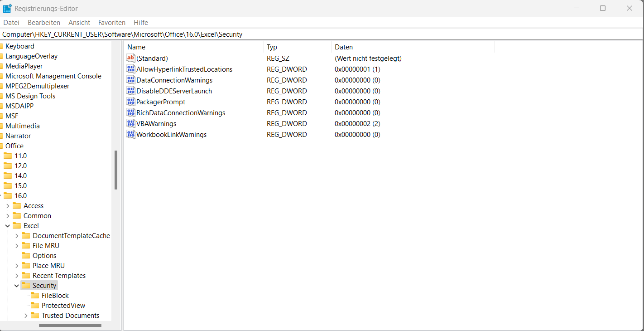Click the DWORD icon beside WorkbookLinkWarnings

point(131,134)
